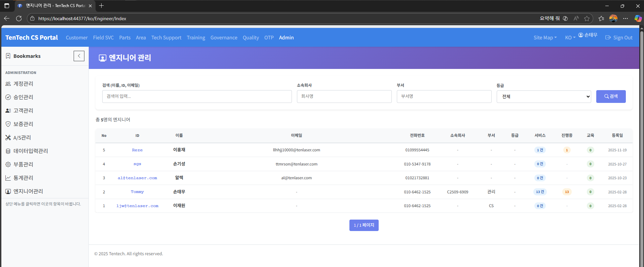Screen dimensions: 644x267
Task: Open the 등급 dropdown showing 전체
Action: click(543, 97)
